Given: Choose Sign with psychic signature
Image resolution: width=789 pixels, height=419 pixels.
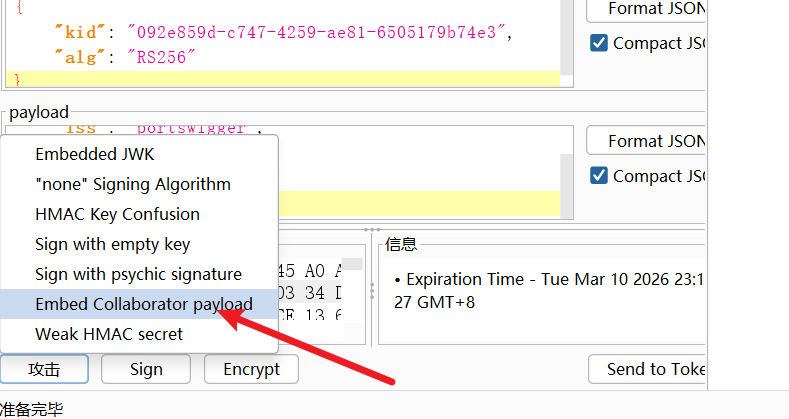Looking at the screenshot, I should [x=138, y=274].
